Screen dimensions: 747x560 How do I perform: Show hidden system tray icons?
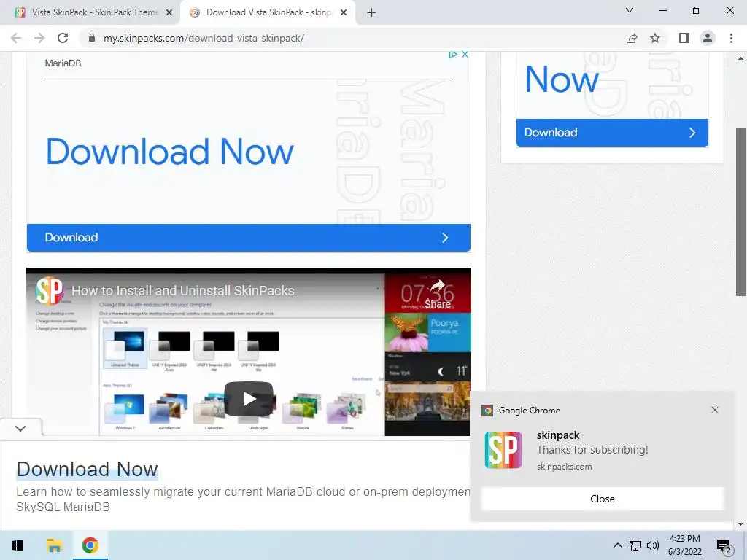[x=617, y=545]
